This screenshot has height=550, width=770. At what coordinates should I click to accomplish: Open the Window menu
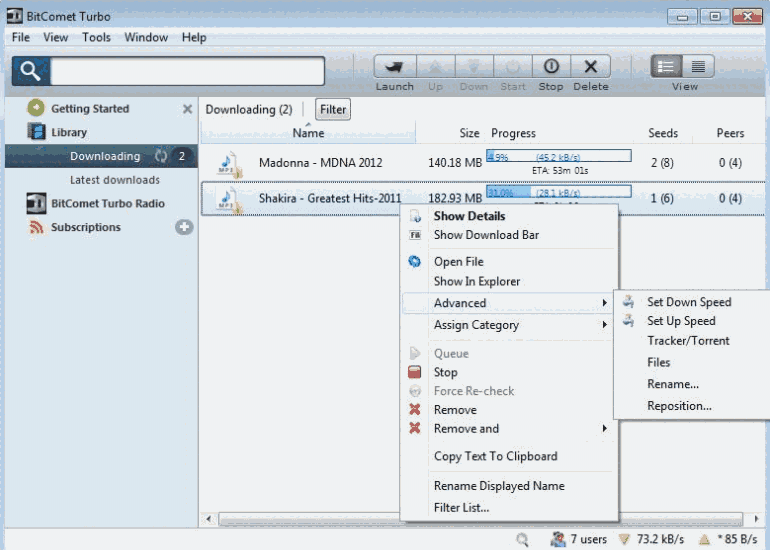pos(146,37)
